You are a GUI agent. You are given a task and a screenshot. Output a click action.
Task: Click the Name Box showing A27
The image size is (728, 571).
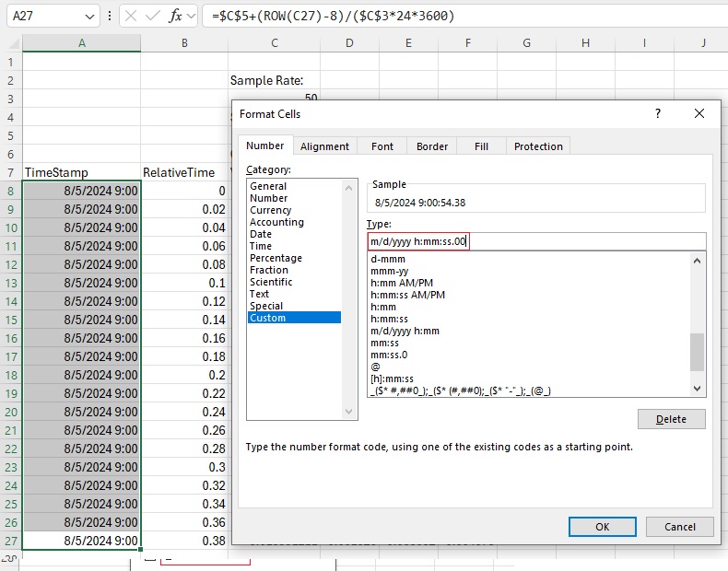point(44,17)
